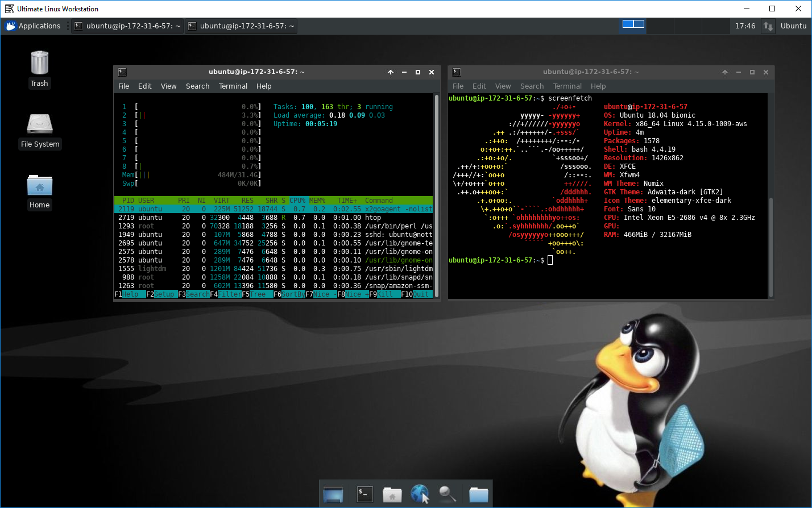Sort htop by the CPU% column header
The image size is (812, 508).
297,201
